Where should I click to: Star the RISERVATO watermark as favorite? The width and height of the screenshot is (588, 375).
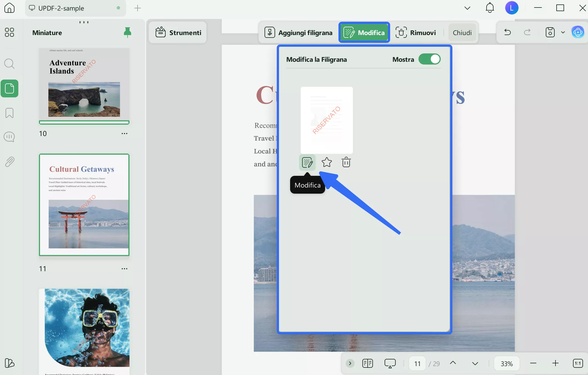327,162
